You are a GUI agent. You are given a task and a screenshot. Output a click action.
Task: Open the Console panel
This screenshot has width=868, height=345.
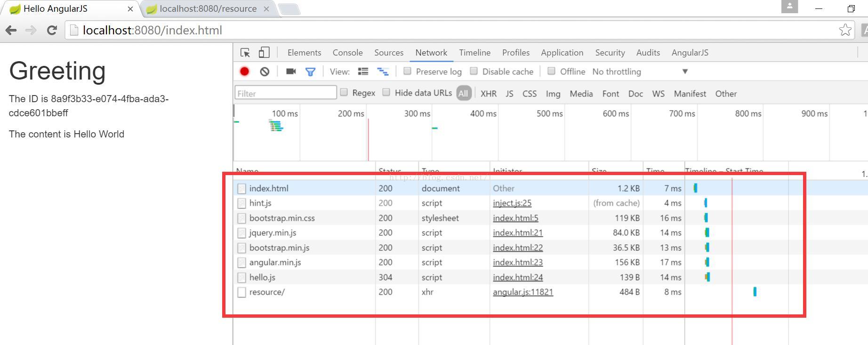(x=347, y=53)
